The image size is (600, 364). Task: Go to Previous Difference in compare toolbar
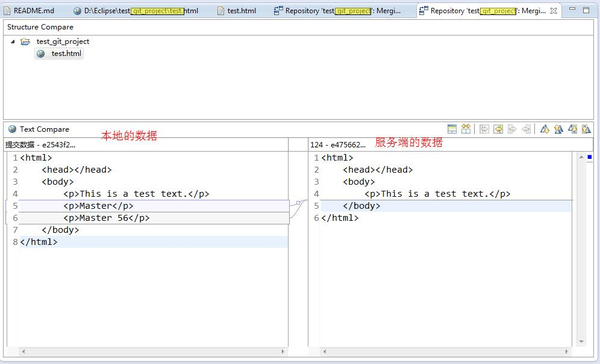click(558, 129)
